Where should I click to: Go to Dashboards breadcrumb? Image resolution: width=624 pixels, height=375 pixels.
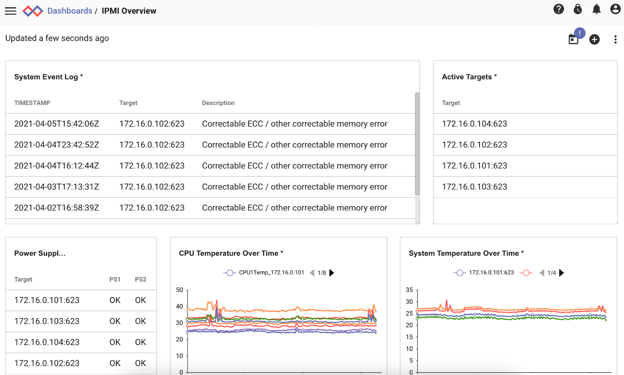[x=70, y=11]
